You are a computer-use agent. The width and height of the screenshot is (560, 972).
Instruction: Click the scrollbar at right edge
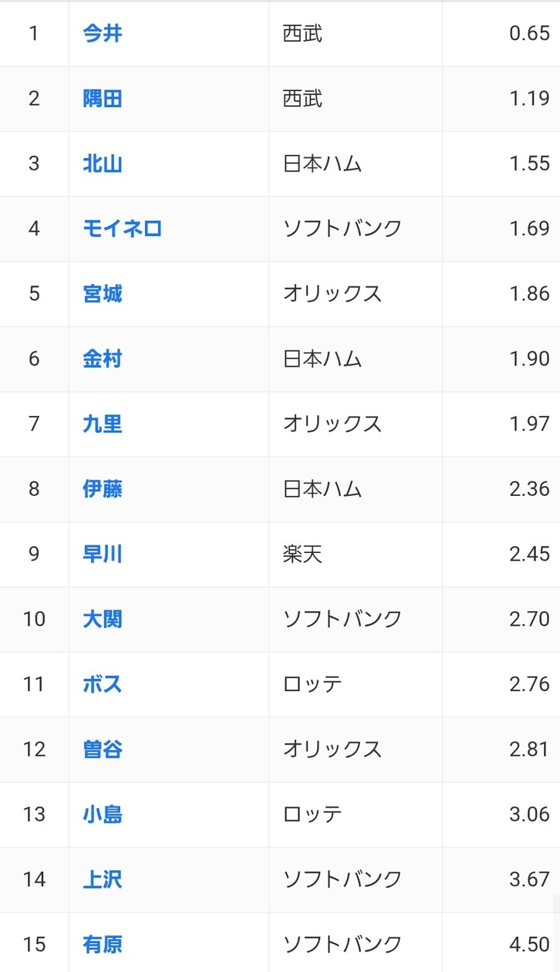pos(556,933)
